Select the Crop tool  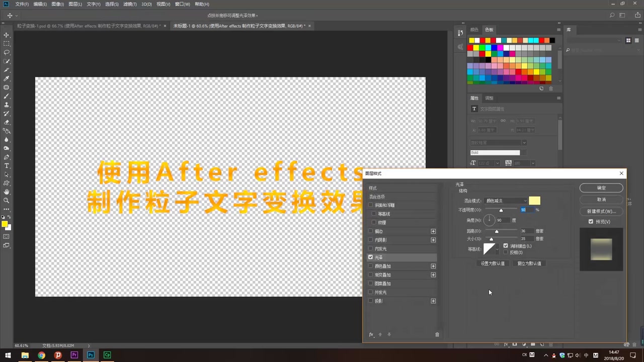click(x=7, y=70)
